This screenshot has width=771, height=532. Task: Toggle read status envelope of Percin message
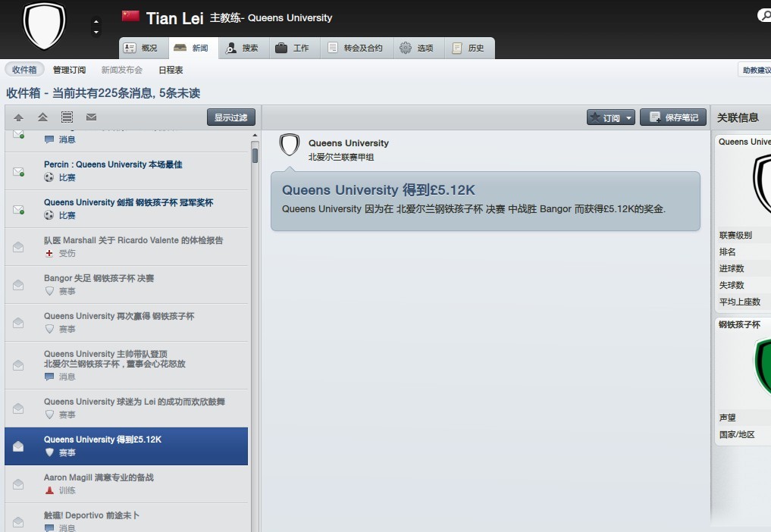click(18, 171)
